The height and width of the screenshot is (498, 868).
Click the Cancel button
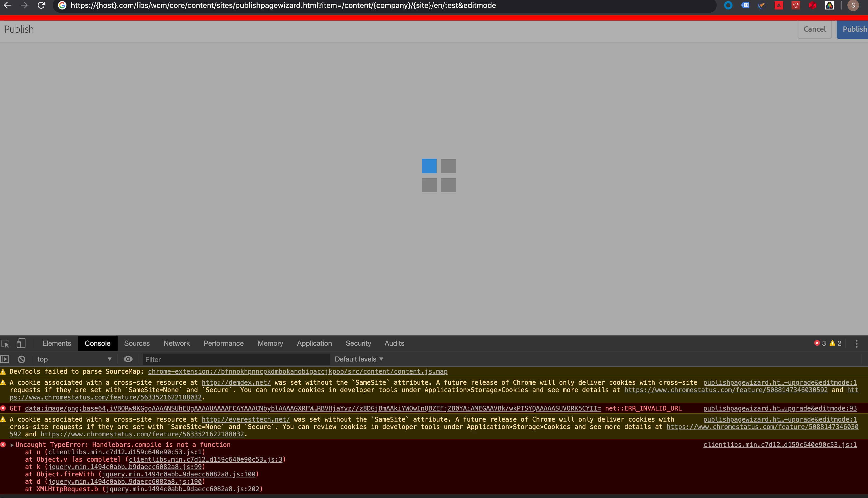[x=814, y=30]
